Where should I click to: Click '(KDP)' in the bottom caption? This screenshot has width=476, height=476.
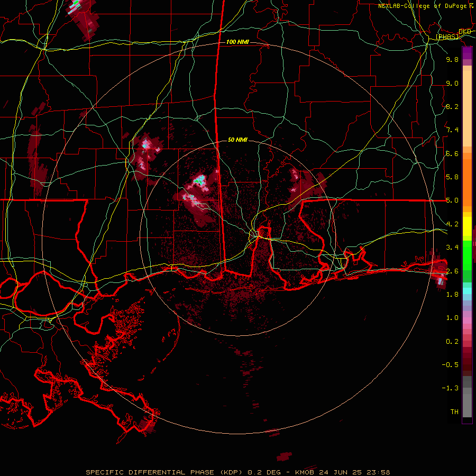click(231, 472)
